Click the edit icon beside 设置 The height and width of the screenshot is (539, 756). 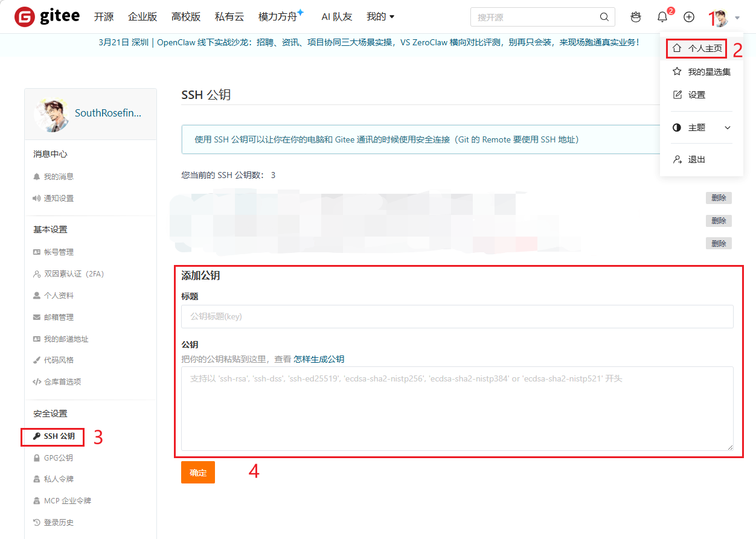677,95
